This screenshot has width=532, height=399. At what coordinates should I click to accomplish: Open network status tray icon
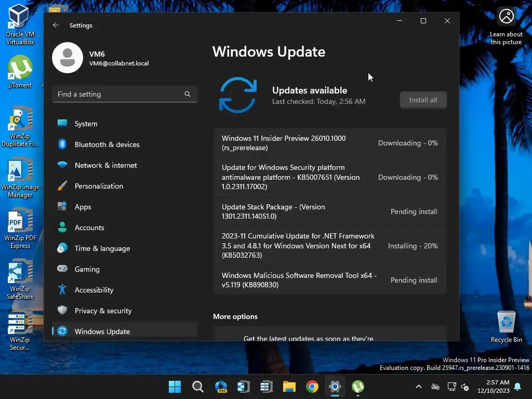[x=451, y=387]
